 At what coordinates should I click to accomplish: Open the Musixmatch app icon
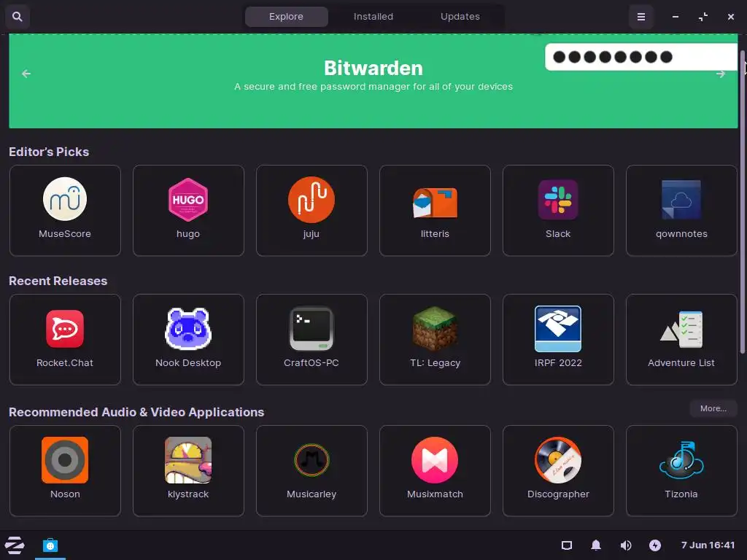click(x=435, y=460)
